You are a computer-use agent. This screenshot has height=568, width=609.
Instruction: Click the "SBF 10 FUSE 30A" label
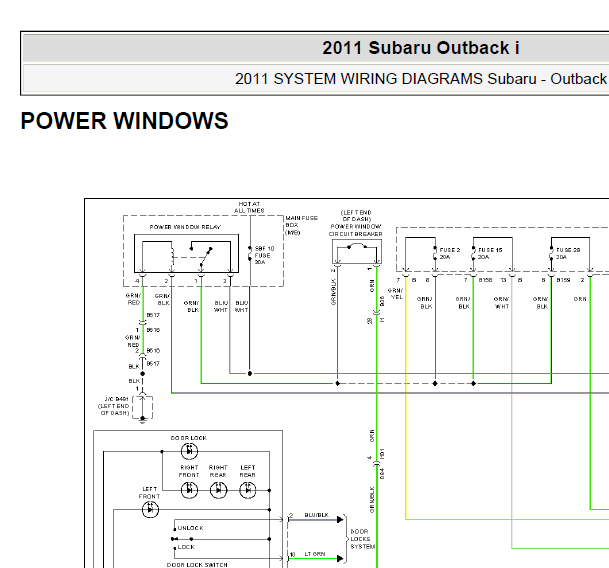[264, 255]
